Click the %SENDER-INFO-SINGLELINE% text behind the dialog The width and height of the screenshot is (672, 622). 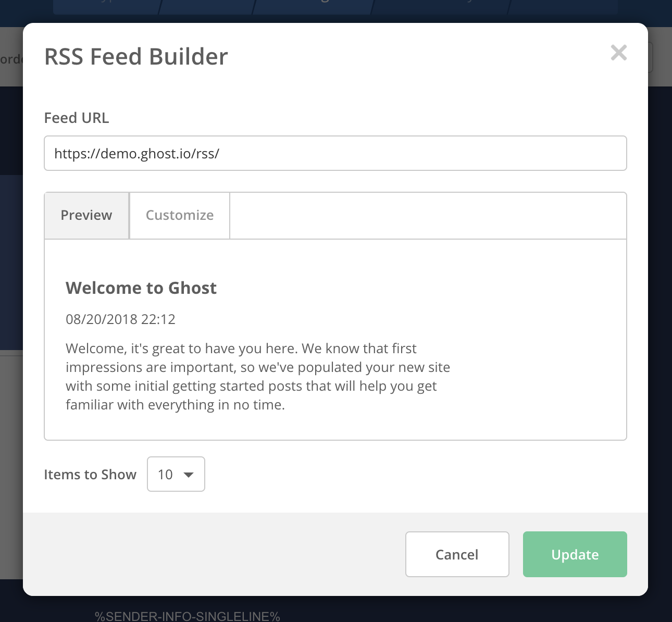(188, 616)
